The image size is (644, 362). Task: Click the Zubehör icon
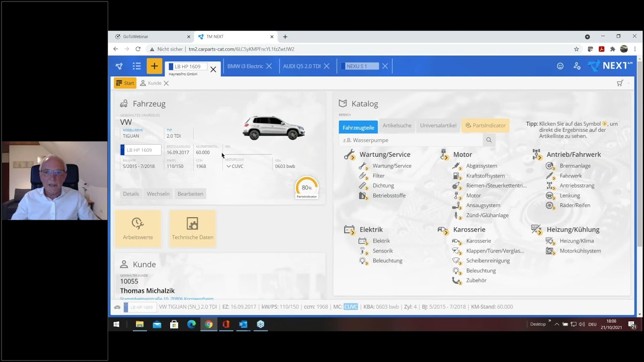456,281
